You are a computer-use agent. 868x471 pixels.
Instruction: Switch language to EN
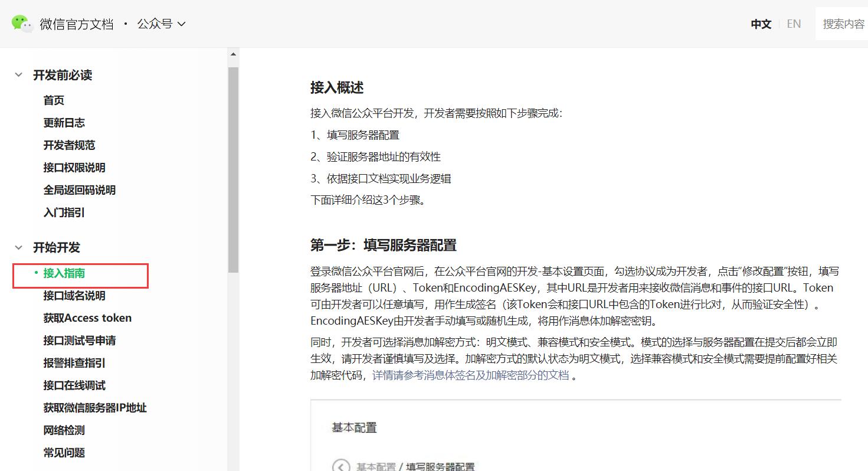pyautogui.click(x=794, y=24)
